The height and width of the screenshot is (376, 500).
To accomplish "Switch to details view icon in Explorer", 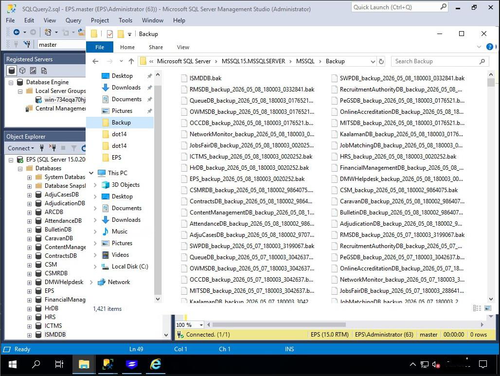I will coord(477,308).
